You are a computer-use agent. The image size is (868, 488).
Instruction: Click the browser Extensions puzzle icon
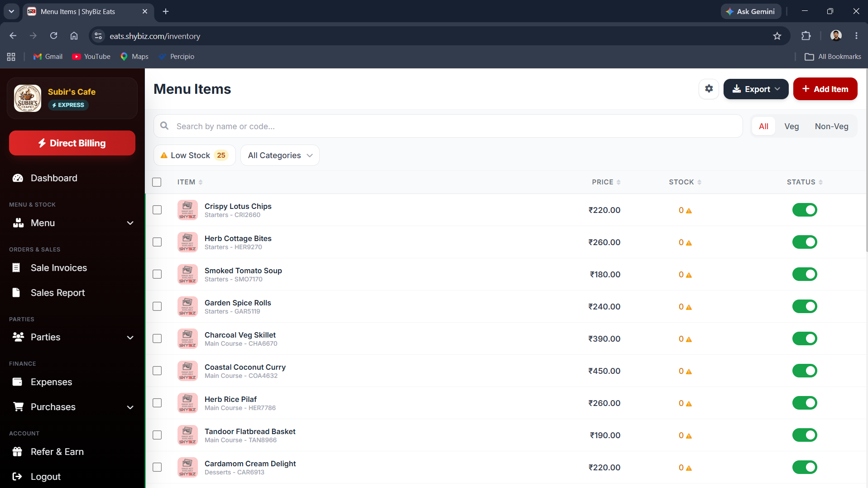pos(806,36)
